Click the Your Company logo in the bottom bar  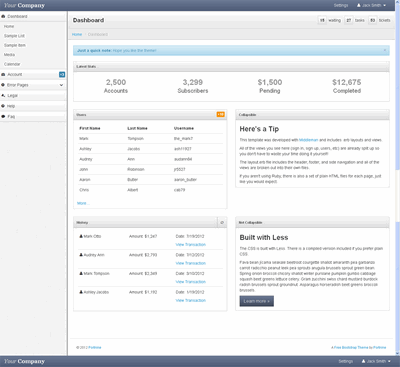[x=24, y=361]
